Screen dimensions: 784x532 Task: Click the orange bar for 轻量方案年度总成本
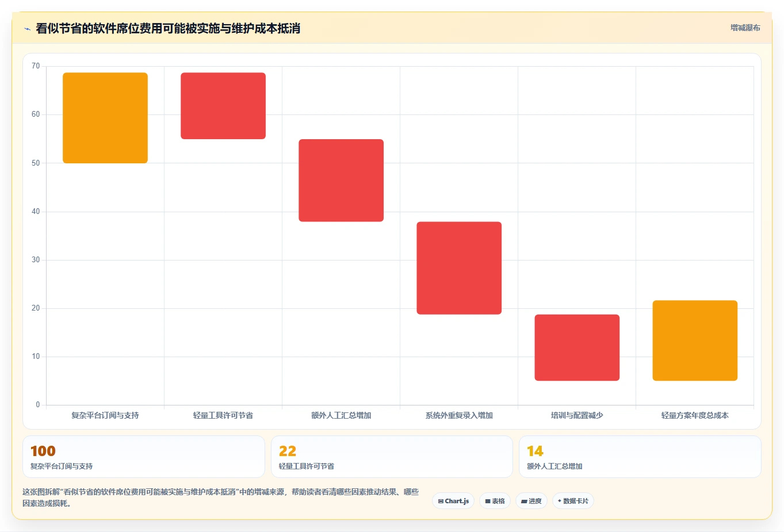[x=695, y=340]
